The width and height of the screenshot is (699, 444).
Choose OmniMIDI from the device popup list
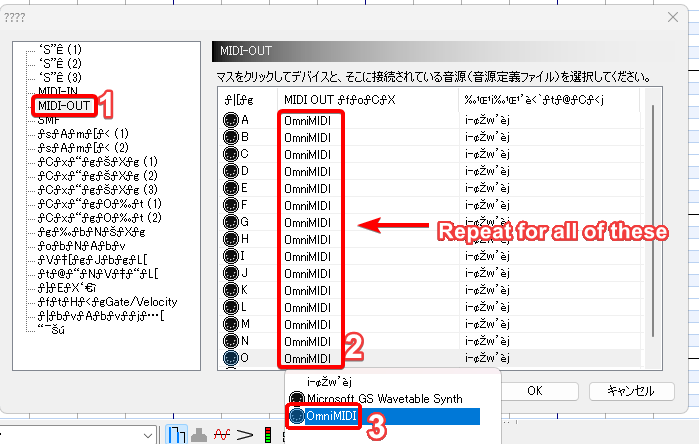[x=334, y=415]
